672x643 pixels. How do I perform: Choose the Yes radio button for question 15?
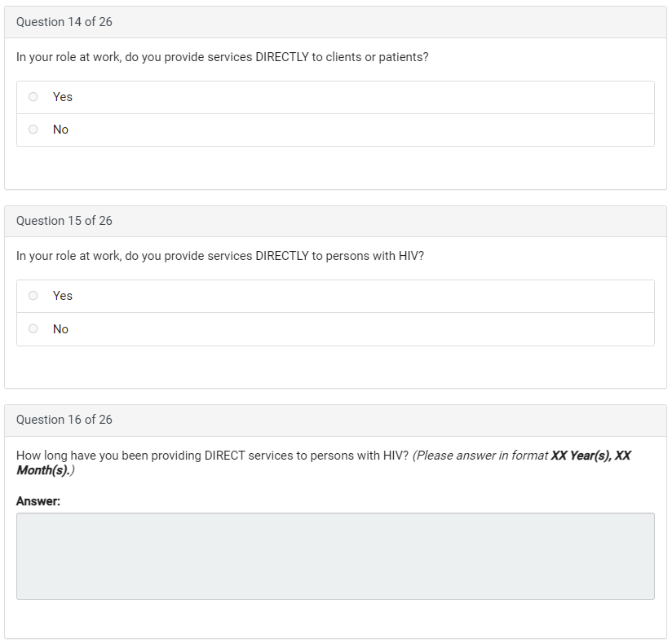click(33, 296)
